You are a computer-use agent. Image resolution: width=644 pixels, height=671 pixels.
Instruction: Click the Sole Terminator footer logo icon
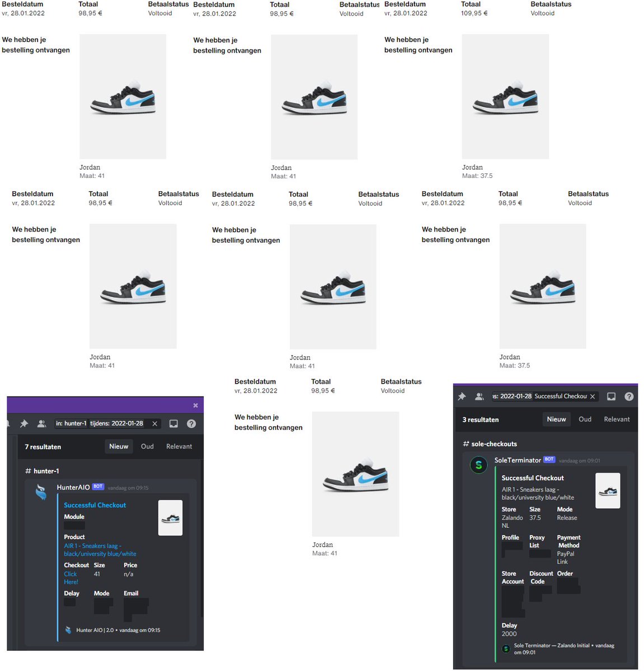[506, 649]
